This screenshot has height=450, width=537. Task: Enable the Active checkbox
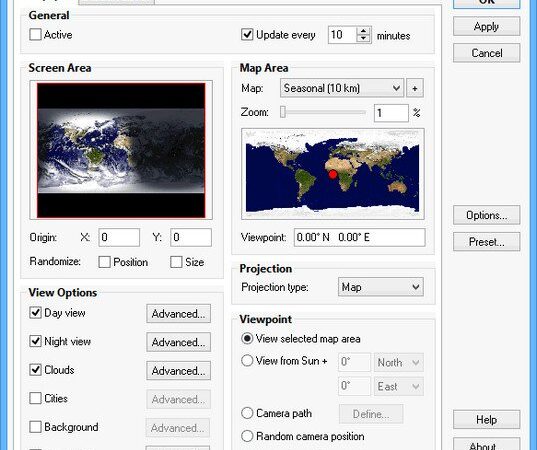pyautogui.click(x=35, y=35)
